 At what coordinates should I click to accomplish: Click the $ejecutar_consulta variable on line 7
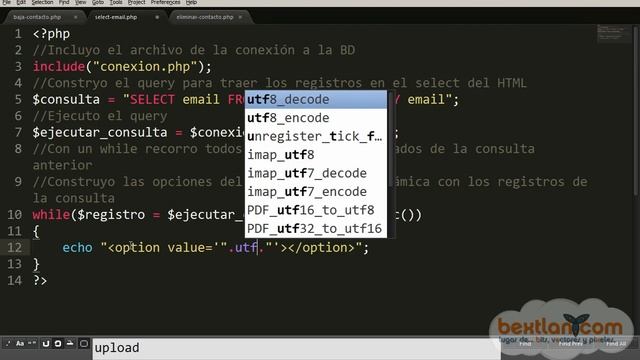click(x=100, y=133)
